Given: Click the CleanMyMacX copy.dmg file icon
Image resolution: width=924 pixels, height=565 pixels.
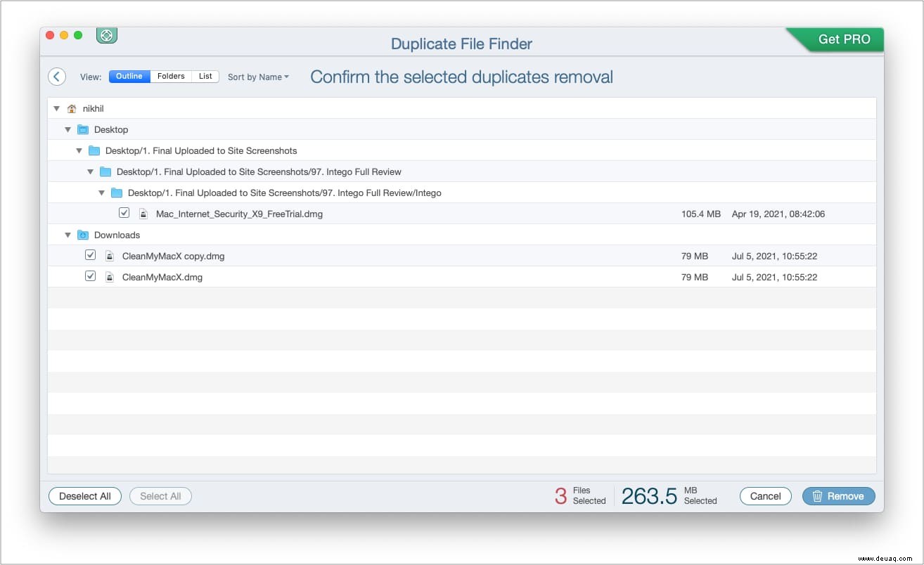Looking at the screenshot, I should [110, 256].
